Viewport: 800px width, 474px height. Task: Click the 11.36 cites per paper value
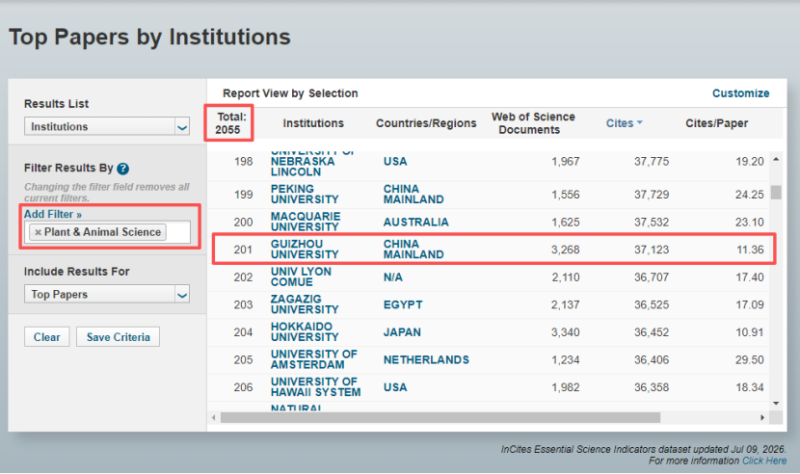coord(749,250)
